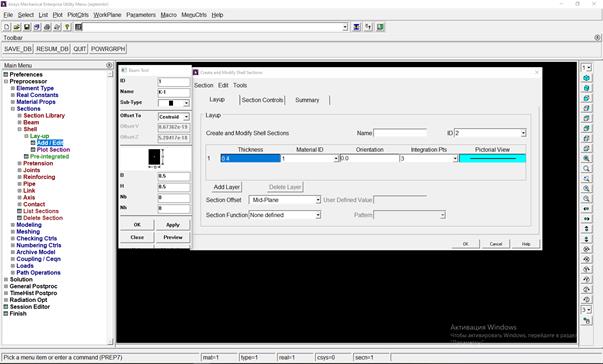Click the Image Capture printer icon
Viewport: 603px width, 364px height.
pyautogui.click(x=47, y=27)
